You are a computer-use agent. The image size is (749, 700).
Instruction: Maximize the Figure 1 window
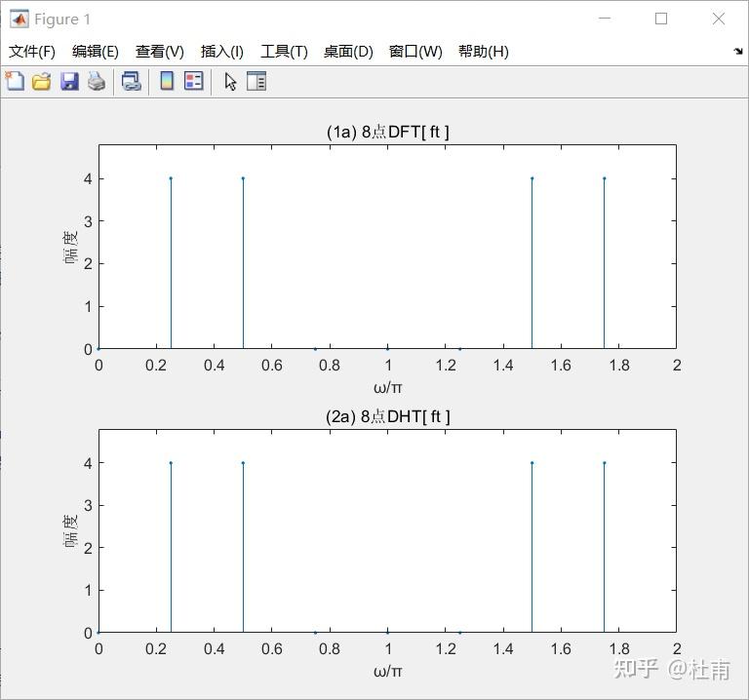(661, 19)
